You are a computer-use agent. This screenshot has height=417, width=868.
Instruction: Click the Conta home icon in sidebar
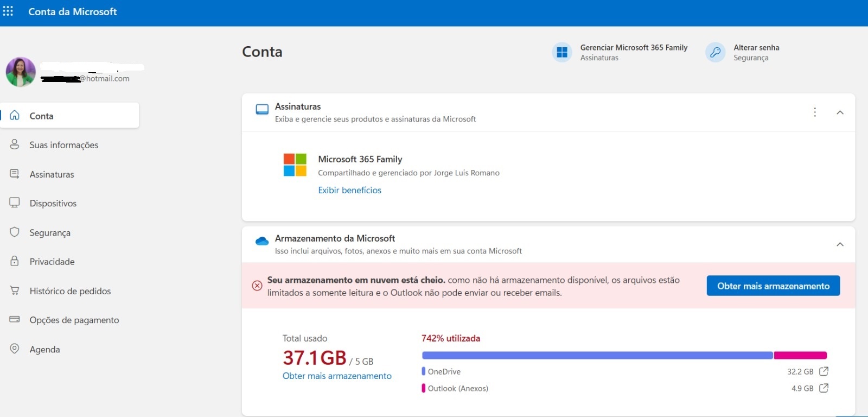15,115
